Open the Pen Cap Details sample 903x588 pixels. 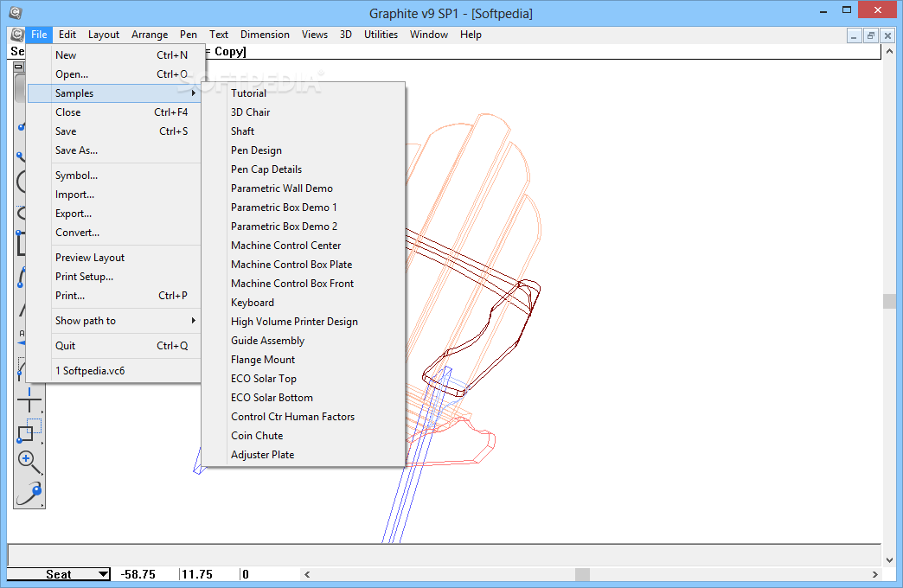pos(304,169)
